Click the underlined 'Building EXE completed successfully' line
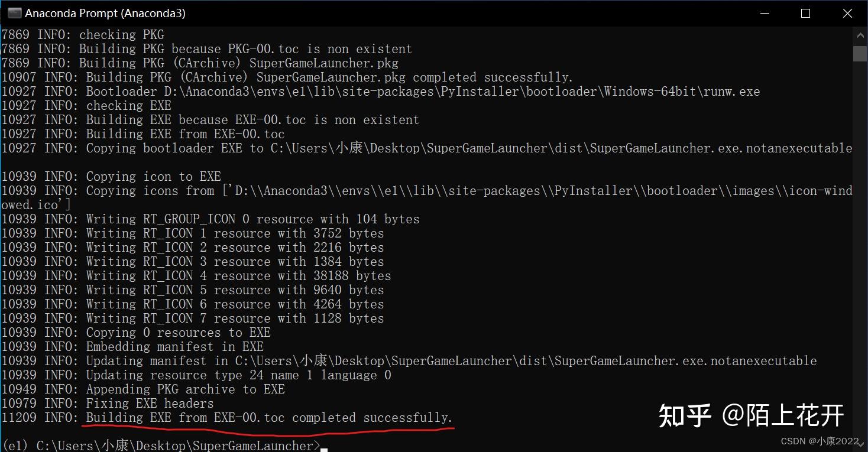The image size is (868, 452). [226, 418]
